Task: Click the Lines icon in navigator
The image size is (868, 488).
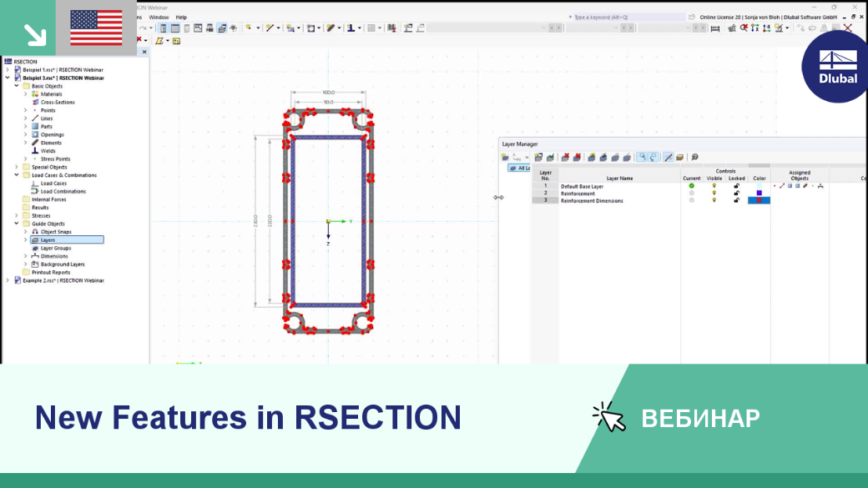Action: (35, 118)
